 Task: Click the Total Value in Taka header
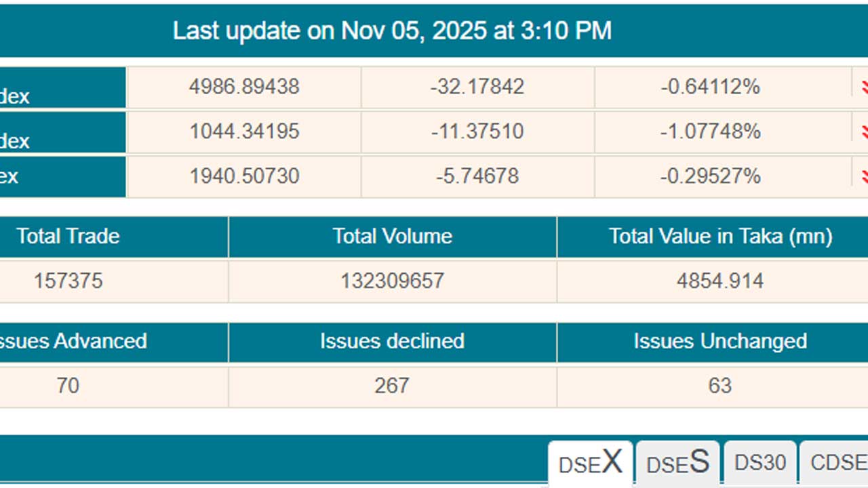(720, 237)
